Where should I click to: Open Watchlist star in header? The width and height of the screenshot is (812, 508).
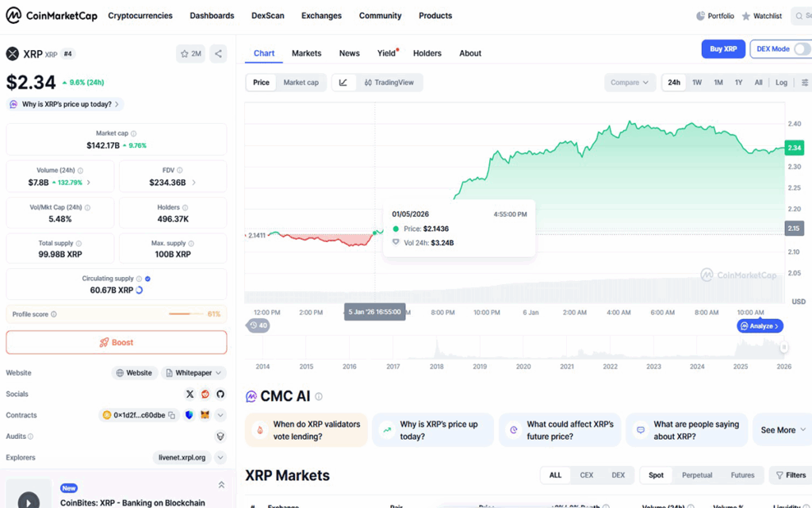(x=745, y=16)
